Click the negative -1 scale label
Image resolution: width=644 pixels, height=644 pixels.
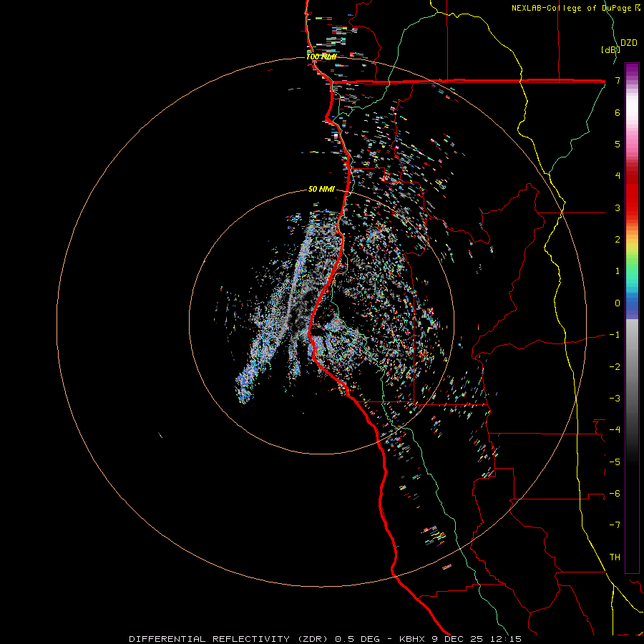coord(615,335)
